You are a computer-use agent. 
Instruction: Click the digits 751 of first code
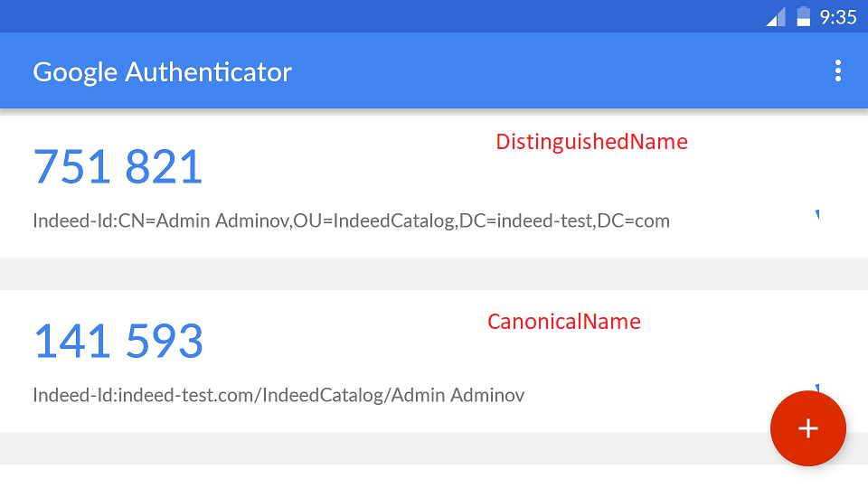72,167
